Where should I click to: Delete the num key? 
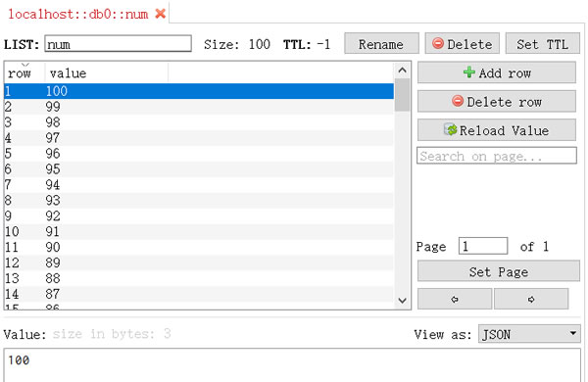pyautogui.click(x=462, y=44)
